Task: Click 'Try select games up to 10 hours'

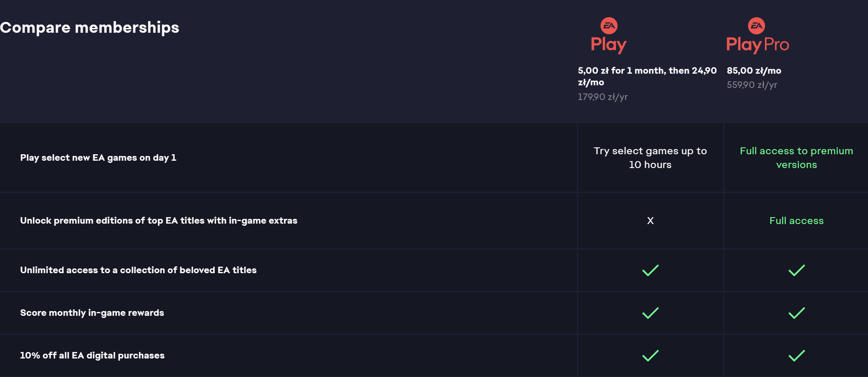Action: coord(650,158)
